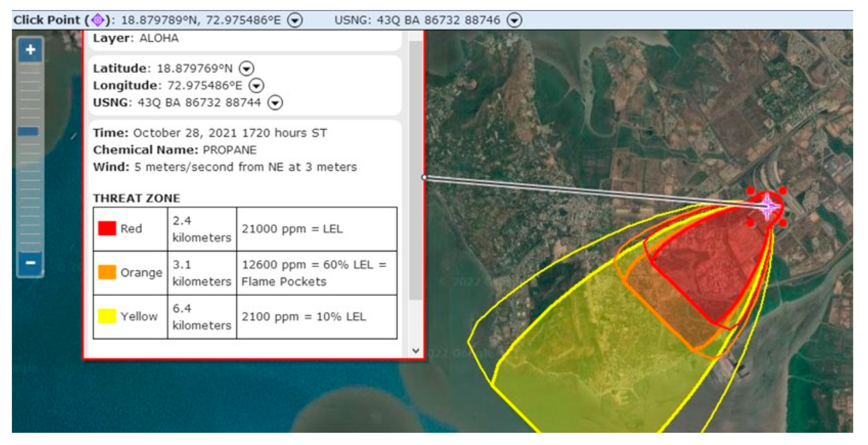The width and height of the screenshot is (868, 445).
Task: Click the release source crosshair marker on map
Action: pyautogui.click(x=768, y=205)
